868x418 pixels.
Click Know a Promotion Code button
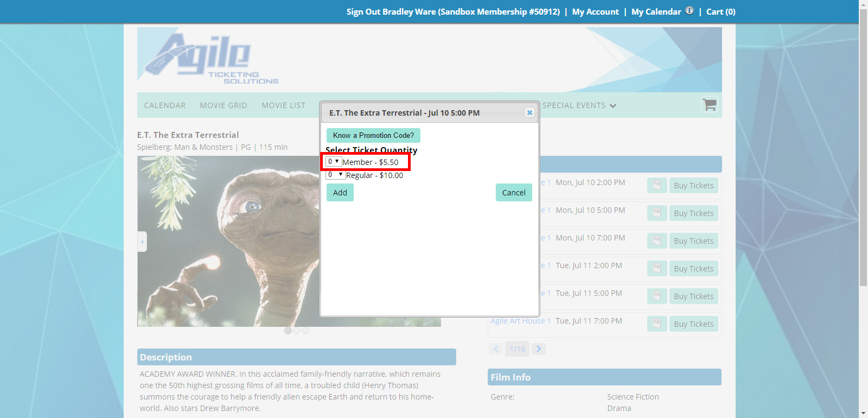(x=373, y=135)
